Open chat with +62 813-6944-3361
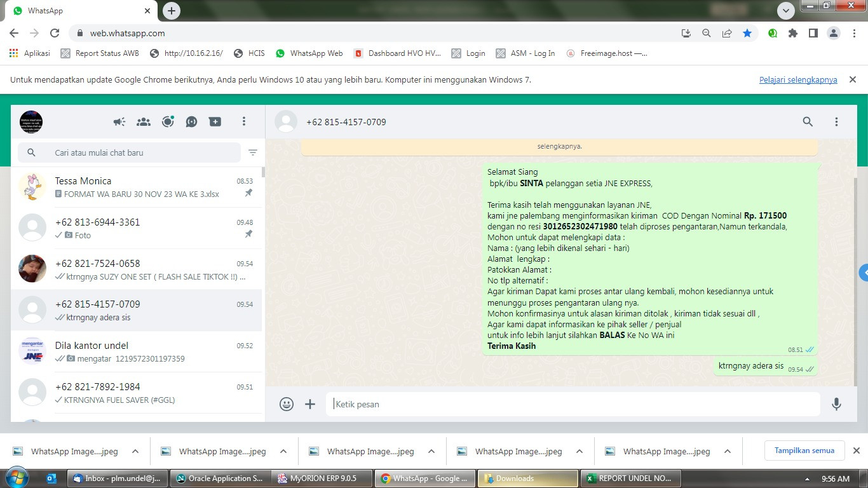 point(137,228)
